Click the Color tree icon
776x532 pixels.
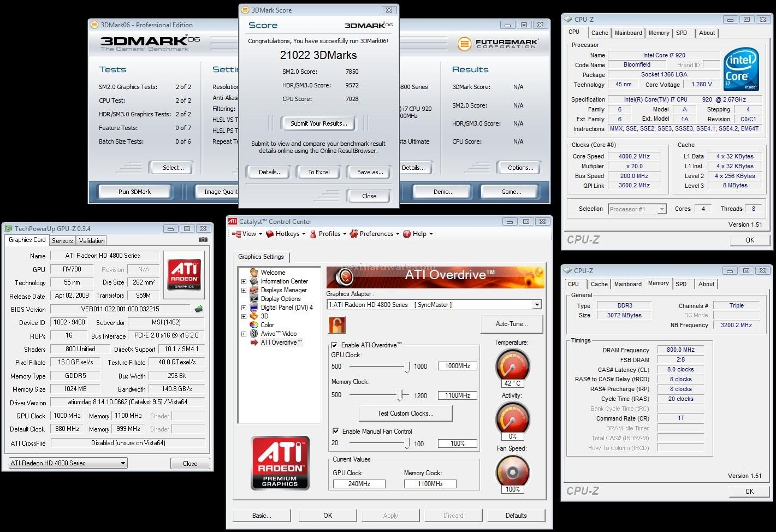(x=254, y=324)
